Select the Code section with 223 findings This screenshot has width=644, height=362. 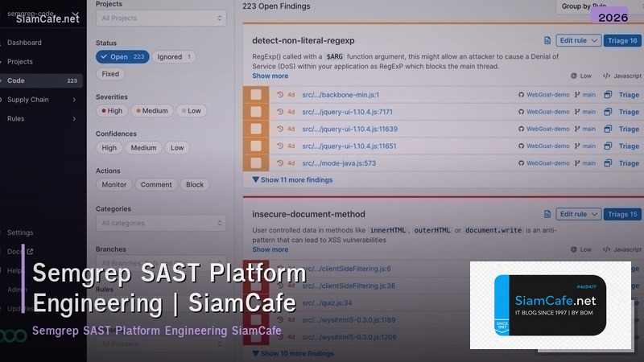pos(41,81)
